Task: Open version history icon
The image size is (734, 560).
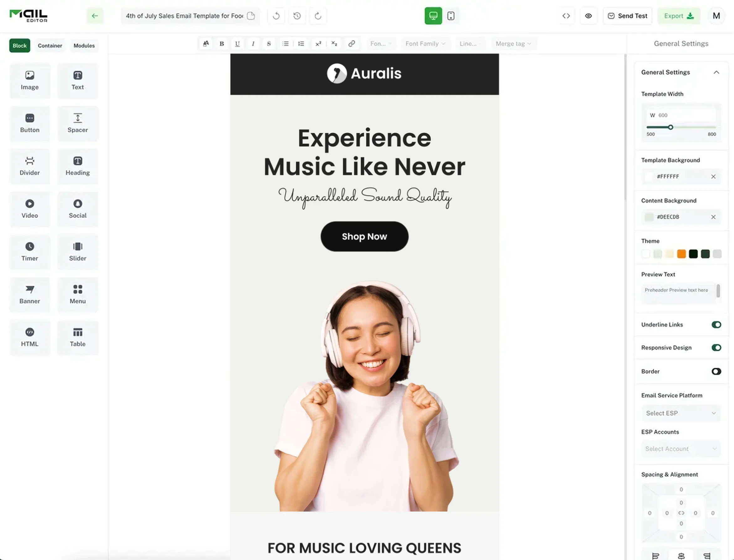Action: coord(297,16)
